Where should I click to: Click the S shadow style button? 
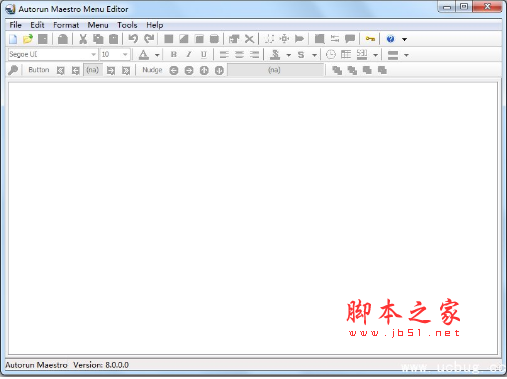point(301,54)
